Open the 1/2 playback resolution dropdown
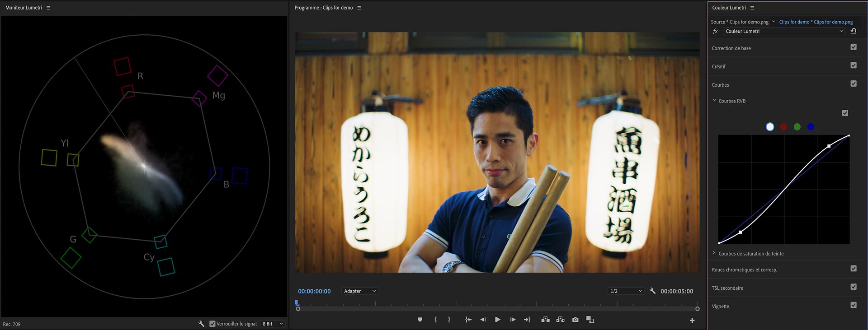The width and height of the screenshot is (868, 330). 626,291
